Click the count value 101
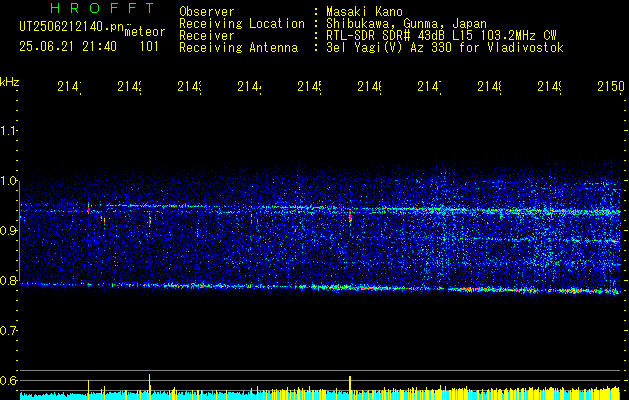629x400 pixels. point(149,47)
